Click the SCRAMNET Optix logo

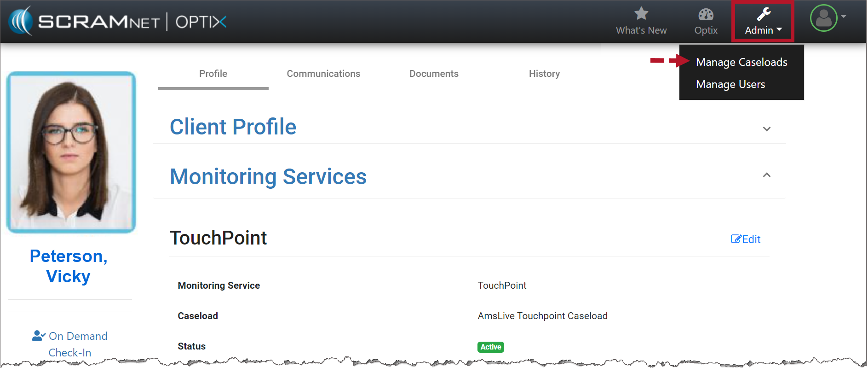(118, 21)
